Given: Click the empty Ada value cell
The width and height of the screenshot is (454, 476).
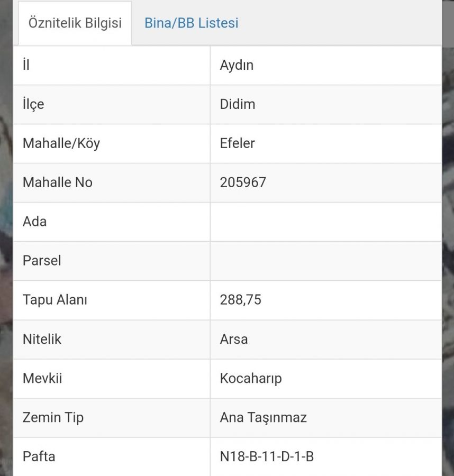Looking at the screenshot, I should point(326,222).
